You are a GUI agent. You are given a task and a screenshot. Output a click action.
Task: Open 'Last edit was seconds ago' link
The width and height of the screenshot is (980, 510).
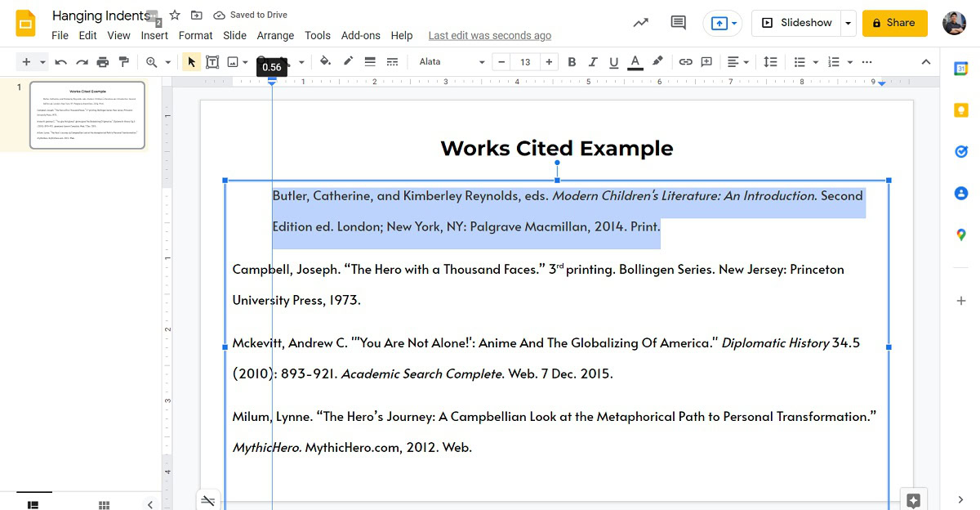point(489,35)
